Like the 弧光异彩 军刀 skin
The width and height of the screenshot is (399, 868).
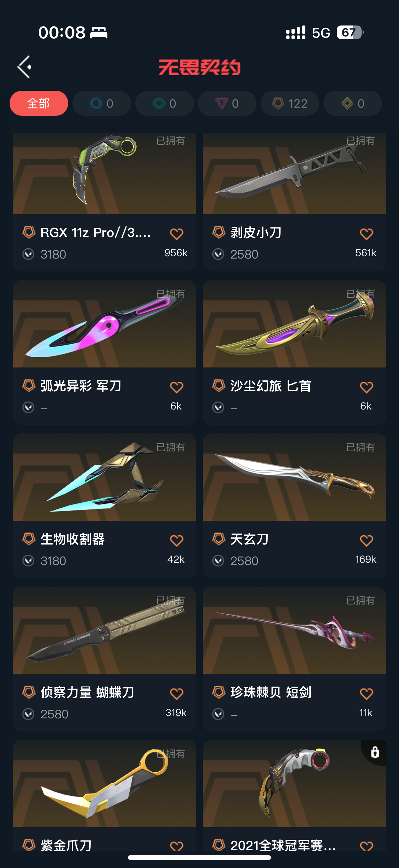pos(176,387)
